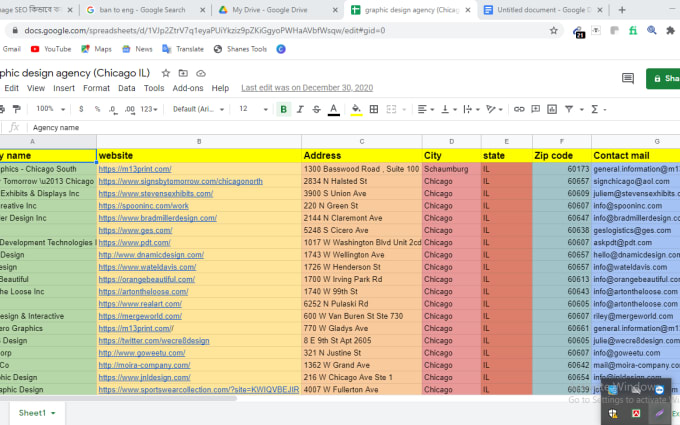This screenshot has height=425, width=680.
Task: Click the Schaumburg city cell
Action: 451,169
